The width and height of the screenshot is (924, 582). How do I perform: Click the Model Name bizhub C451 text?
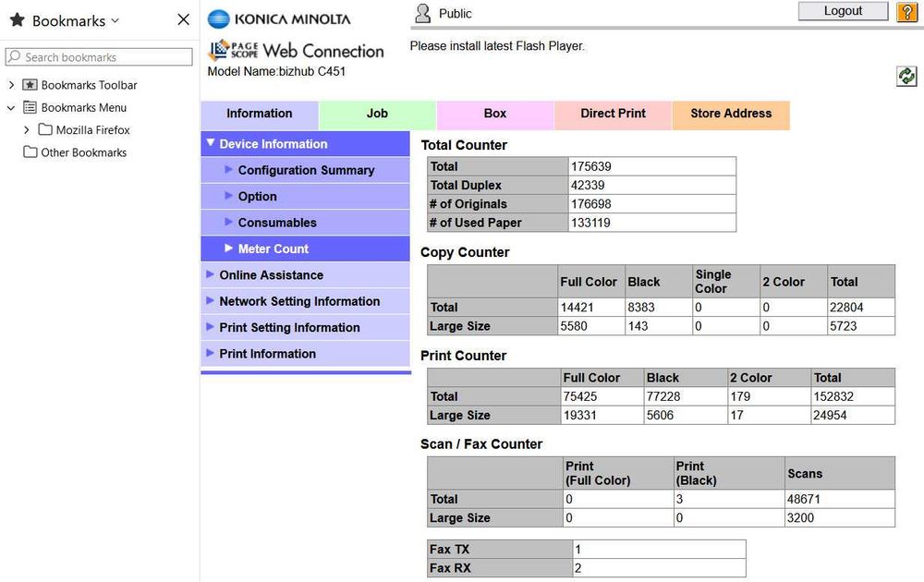tap(276, 71)
